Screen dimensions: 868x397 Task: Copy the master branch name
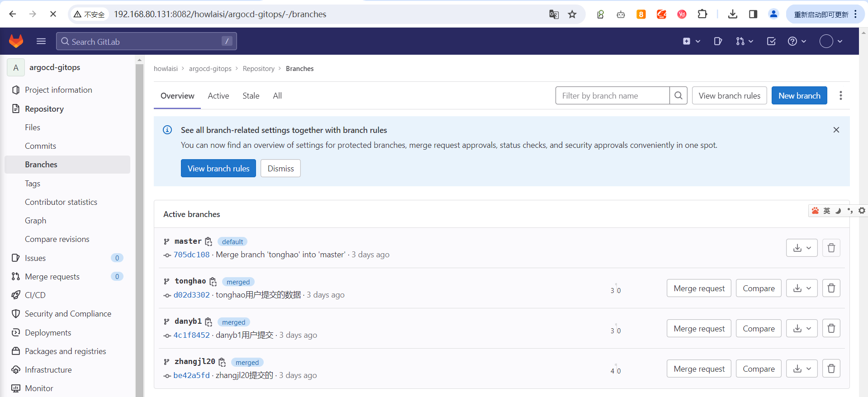point(209,241)
